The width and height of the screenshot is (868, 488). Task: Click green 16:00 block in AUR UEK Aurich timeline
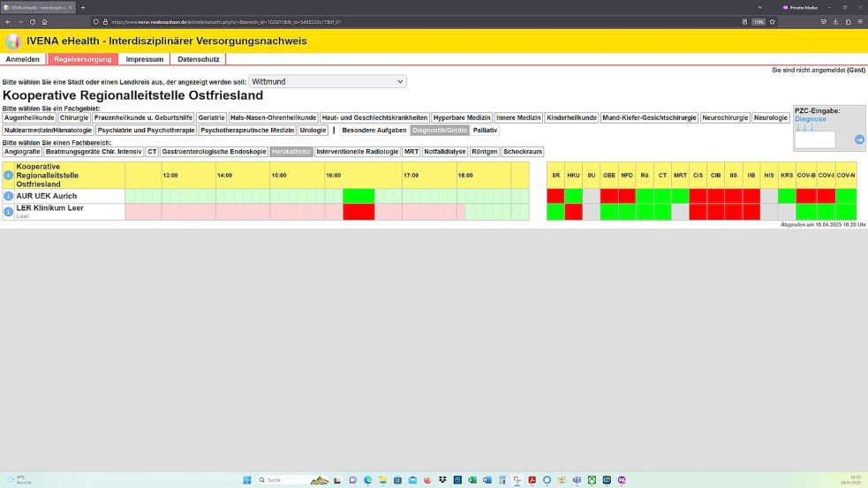[359, 196]
